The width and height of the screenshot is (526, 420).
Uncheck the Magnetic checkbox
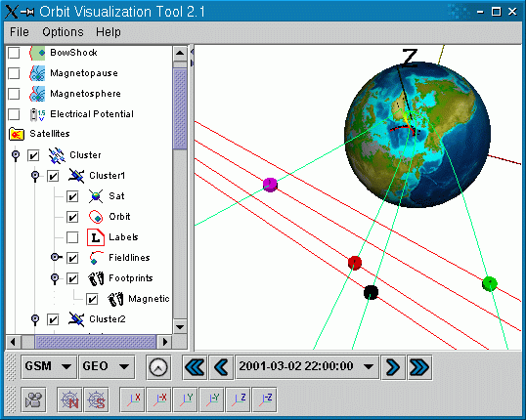point(92,299)
